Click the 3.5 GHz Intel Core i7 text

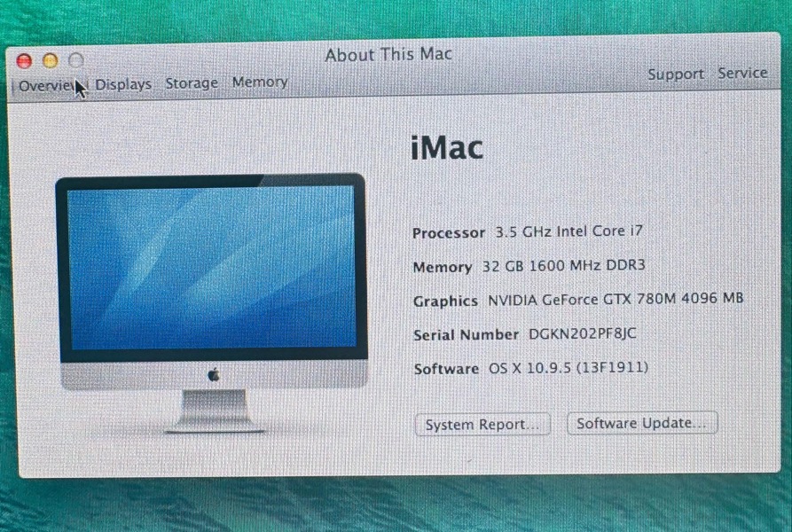point(568,231)
